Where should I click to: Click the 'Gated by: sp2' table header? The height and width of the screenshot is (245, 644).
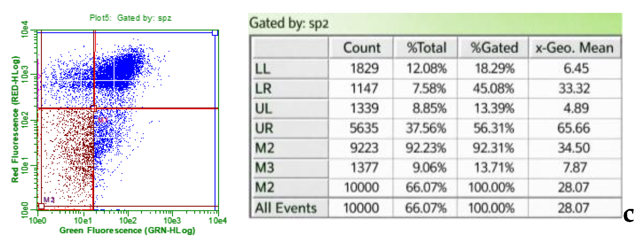point(289,24)
